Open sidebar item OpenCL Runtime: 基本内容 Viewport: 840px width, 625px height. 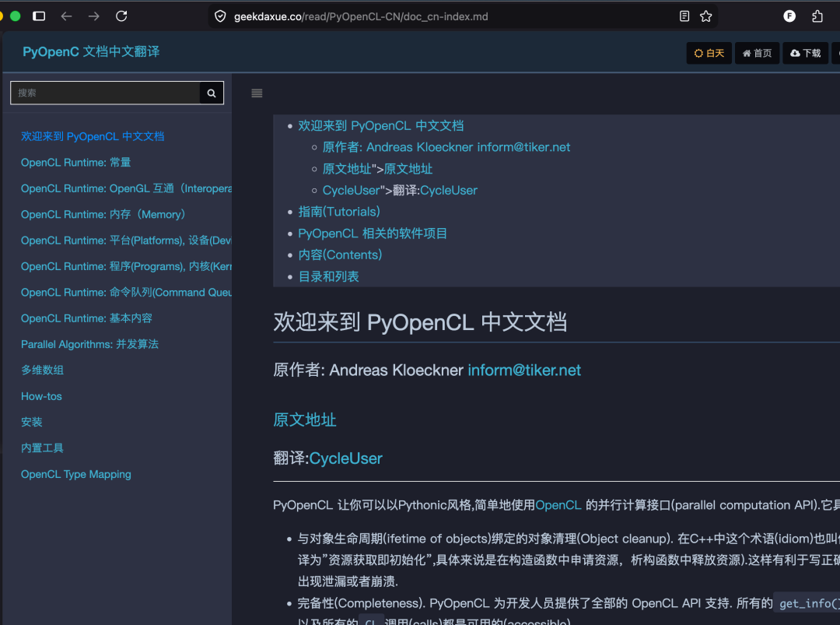86,318
